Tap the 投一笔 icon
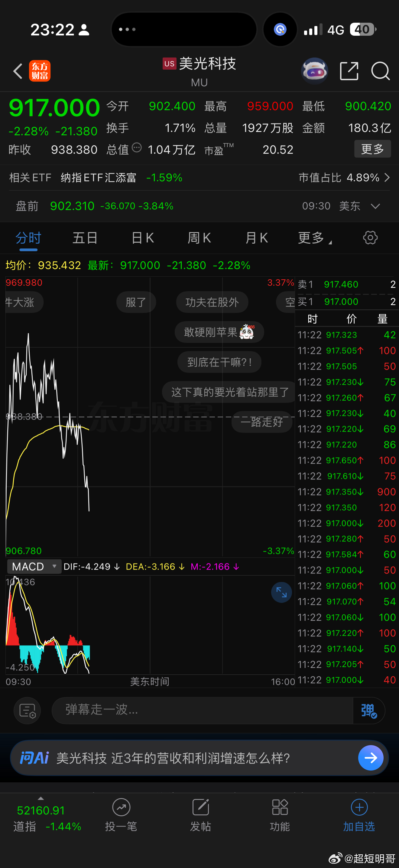 pyautogui.click(x=121, y=807)
